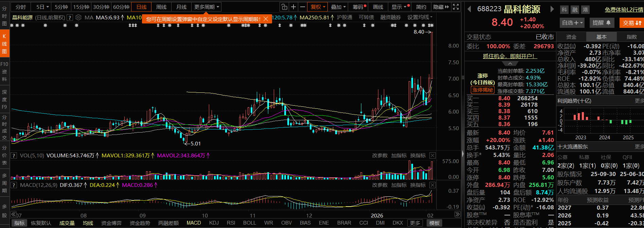This screenshot has width=644, height=228.
Task: Open the 更多周期 dropdown
Action: pyautogui.click(x=207, y=7)
